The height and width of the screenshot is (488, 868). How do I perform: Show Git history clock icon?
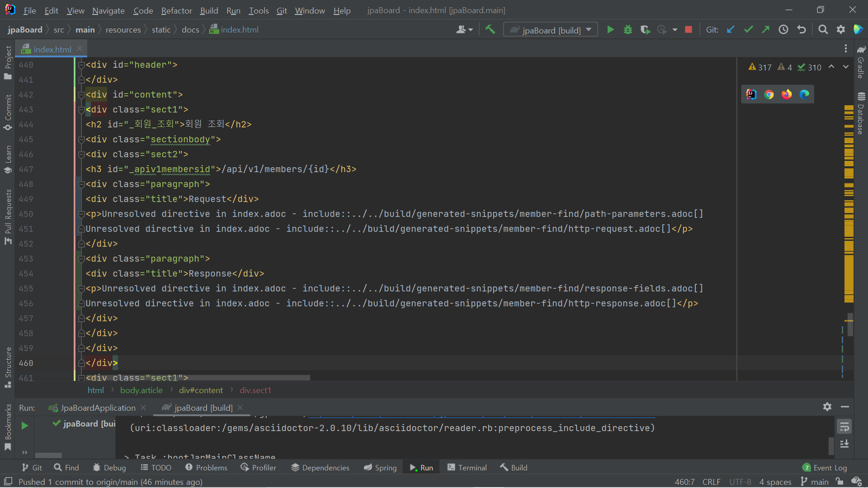(783, 30)
